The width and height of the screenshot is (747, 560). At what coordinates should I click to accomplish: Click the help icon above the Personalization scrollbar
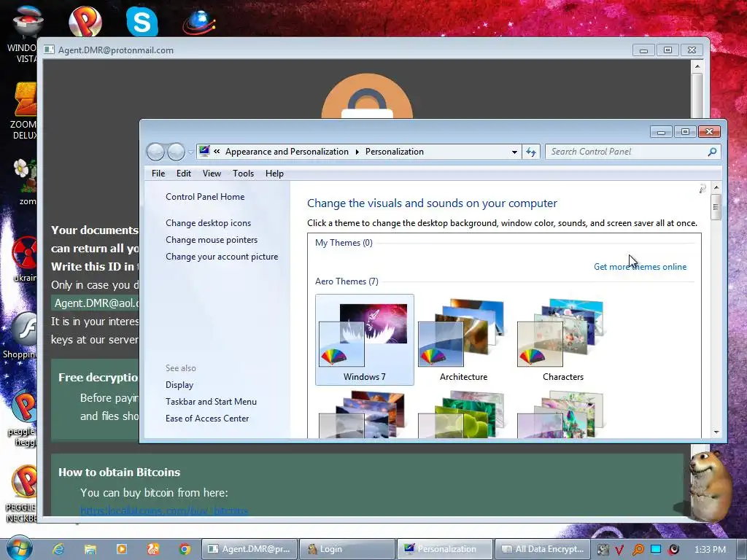click(x=703, y=189)
